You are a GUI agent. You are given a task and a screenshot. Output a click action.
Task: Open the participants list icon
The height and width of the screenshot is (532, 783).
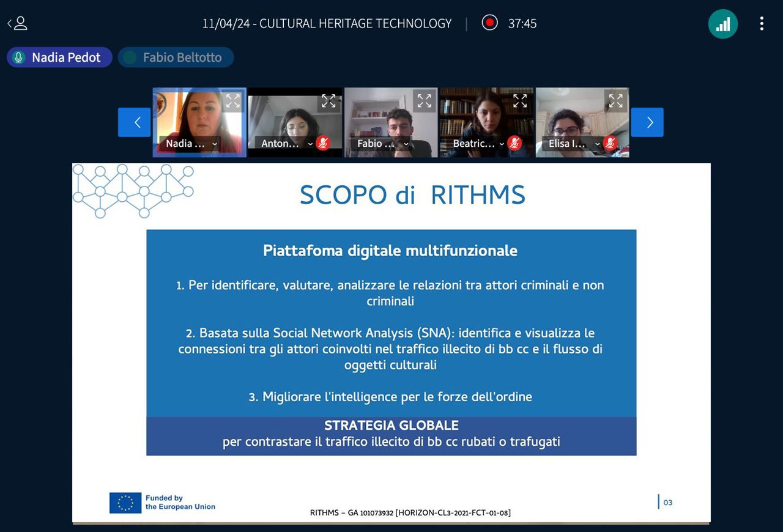18,24
